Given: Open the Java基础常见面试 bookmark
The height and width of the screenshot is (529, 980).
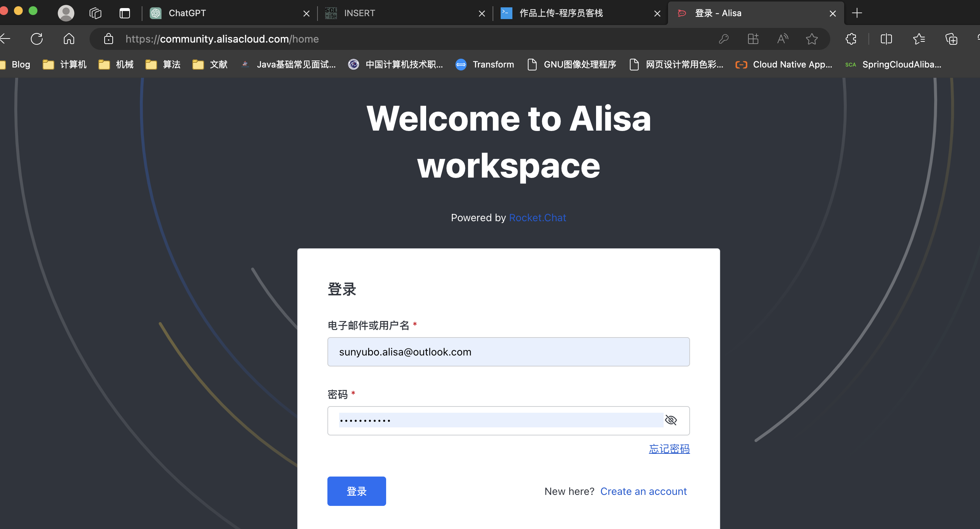Looking at the screenshot, I should pos(288,65).
